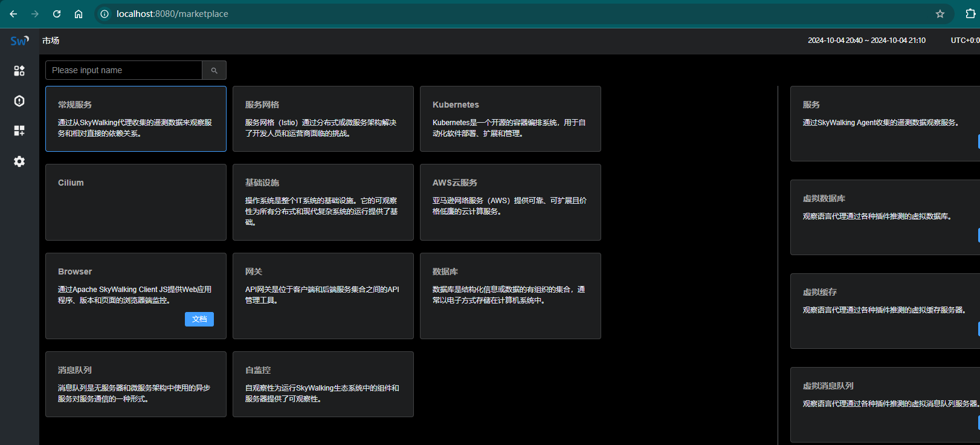Image resolution: width=980 pixels, height=445 pixels.
Task: Click the SkyWalking logo in sidebar
Action: pos(19,41)
